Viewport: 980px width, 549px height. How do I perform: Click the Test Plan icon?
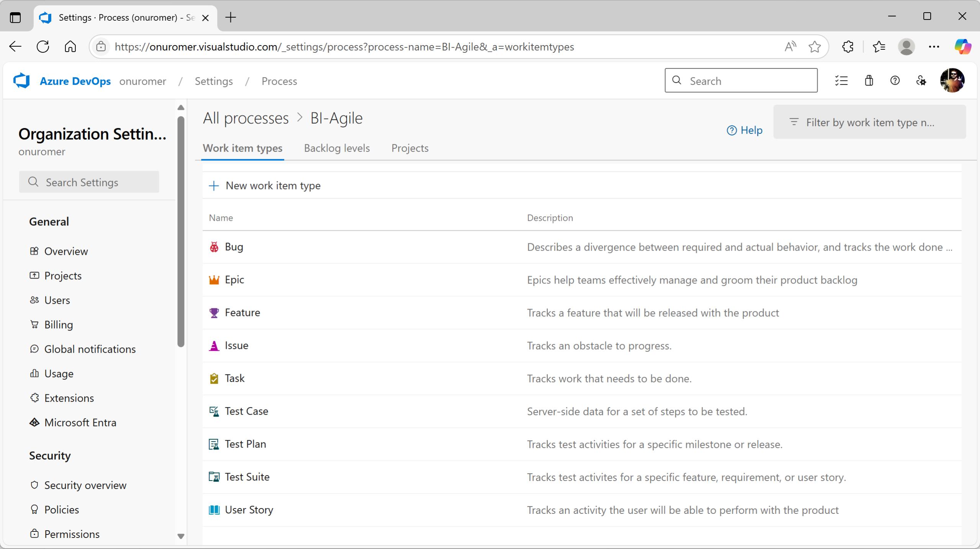[x=214, y=445]
